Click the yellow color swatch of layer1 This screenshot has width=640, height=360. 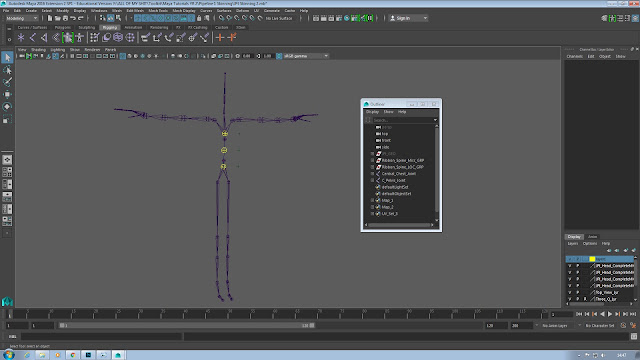[592, 259]
